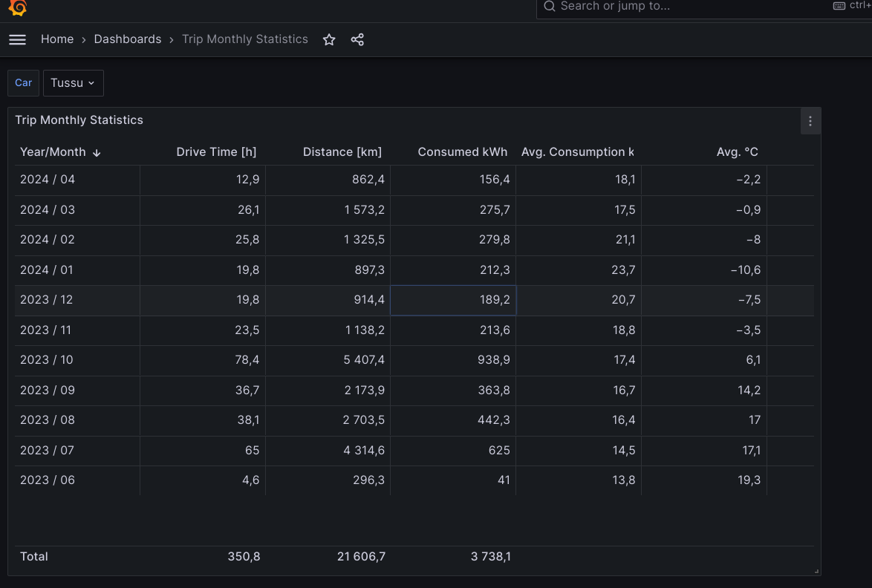Go to Home breadcrumb
The width and height of the screenshot is (872, 588).
(57, 39)
